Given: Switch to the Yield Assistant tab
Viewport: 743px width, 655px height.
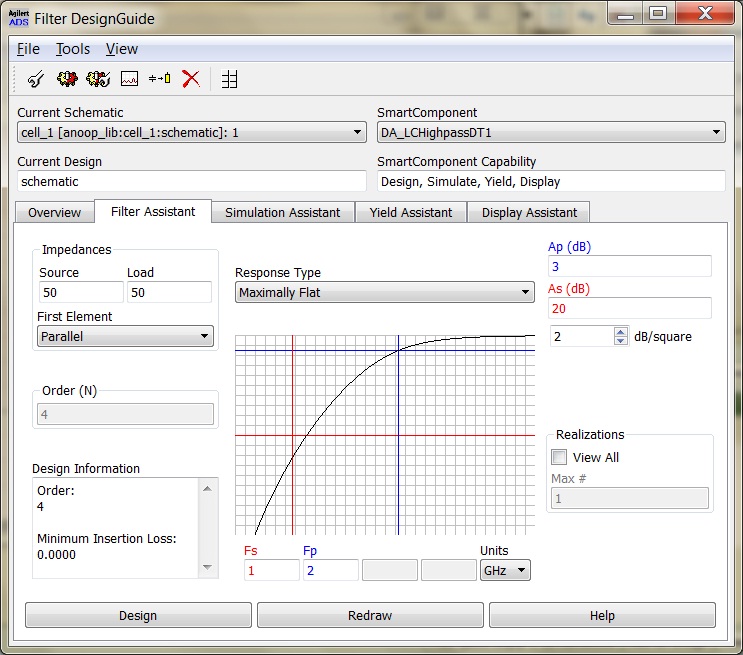Looking at the screenshot, I should pos(411,212).
